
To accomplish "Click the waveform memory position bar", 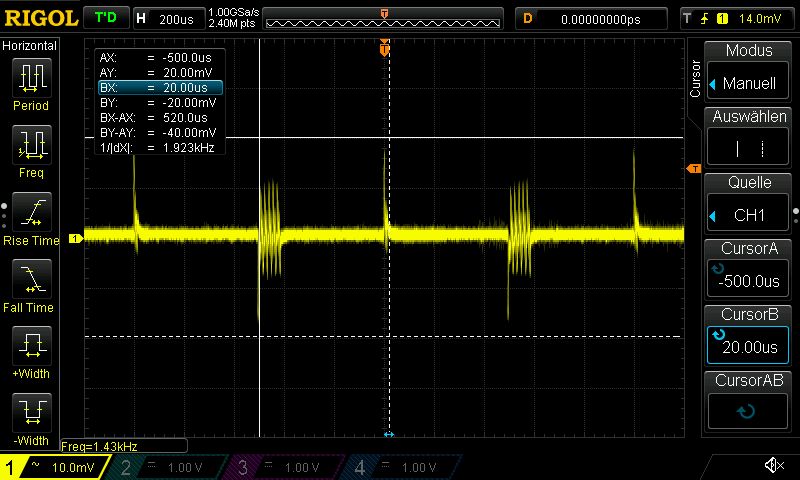I will tap(384, 19).
